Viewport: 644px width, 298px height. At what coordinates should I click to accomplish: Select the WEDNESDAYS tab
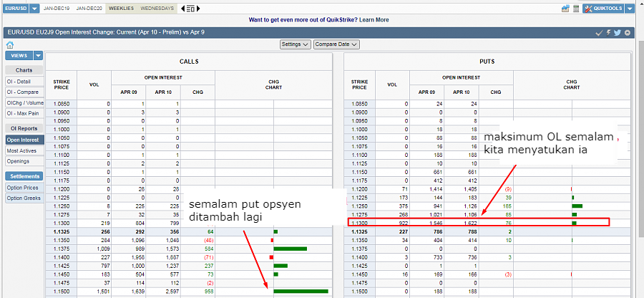[x=157, y=8]
